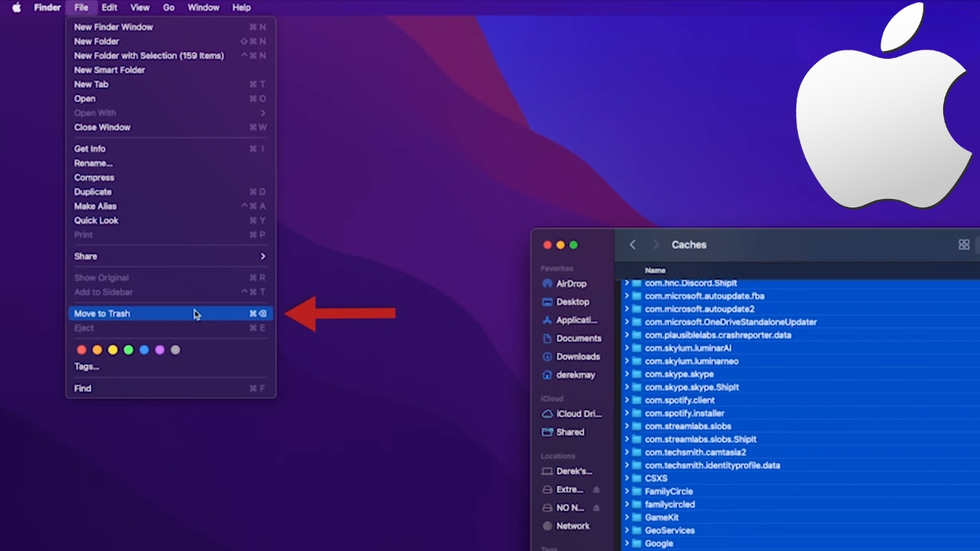The height and width of the screenshot is (551, 980).
Task: Select the red tag color
Action: click(x=82, y=350)
